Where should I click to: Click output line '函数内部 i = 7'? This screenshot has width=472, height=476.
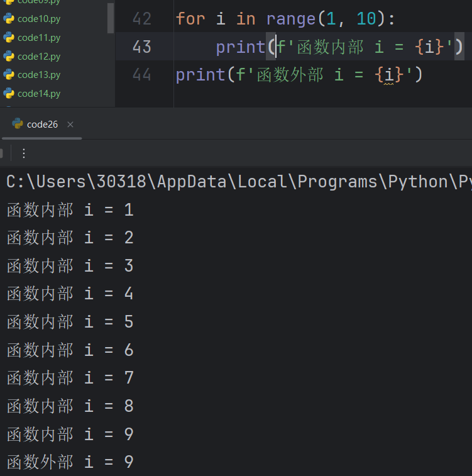[70, 378]
